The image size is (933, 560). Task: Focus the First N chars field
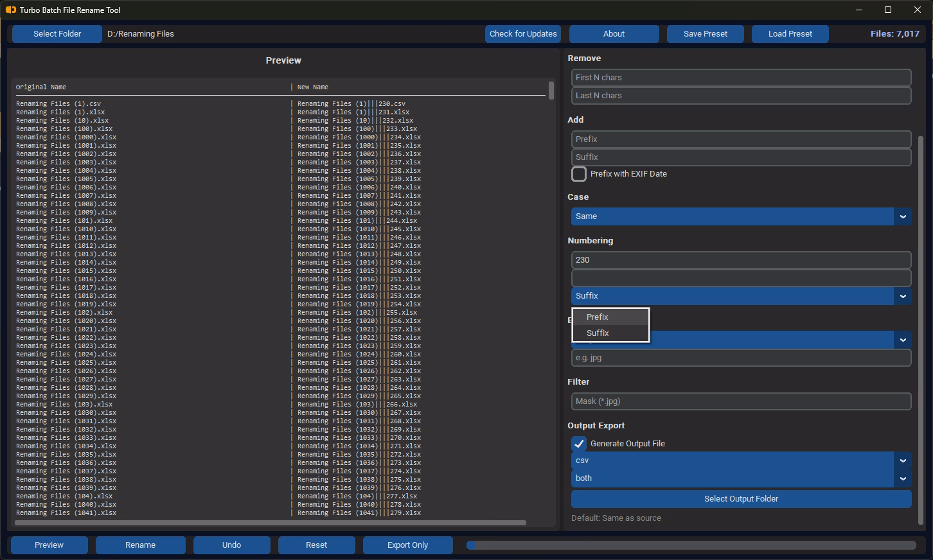pyautogui.click(x=741, y=78)
